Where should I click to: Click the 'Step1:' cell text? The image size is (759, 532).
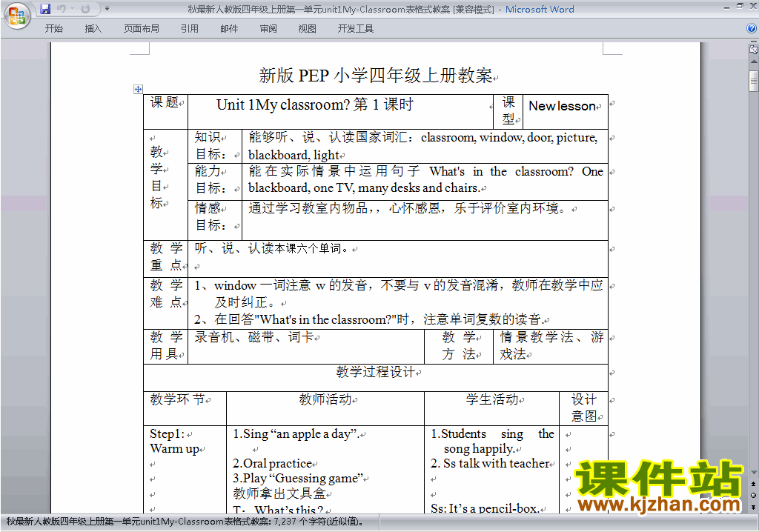coord(168,433)
